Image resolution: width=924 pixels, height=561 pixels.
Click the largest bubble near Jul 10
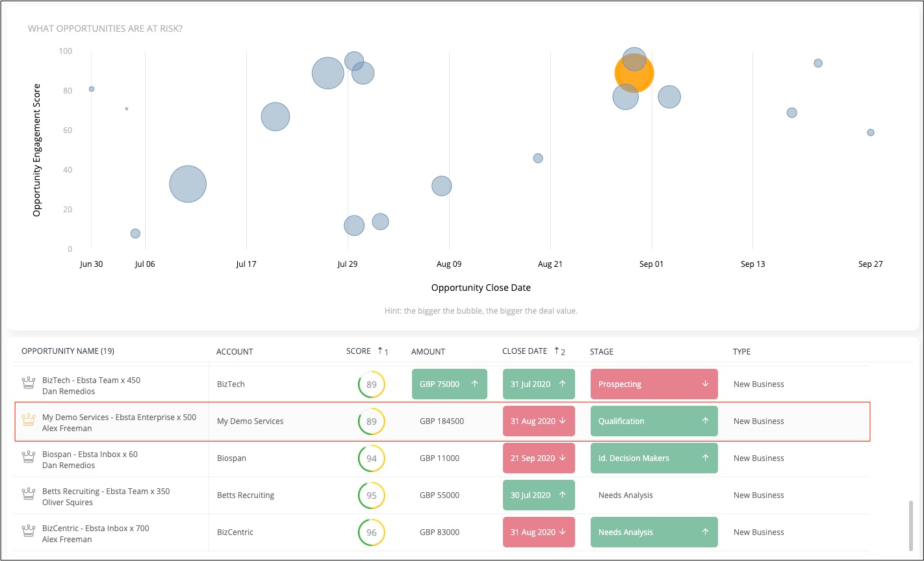click(x=188, y=184)
